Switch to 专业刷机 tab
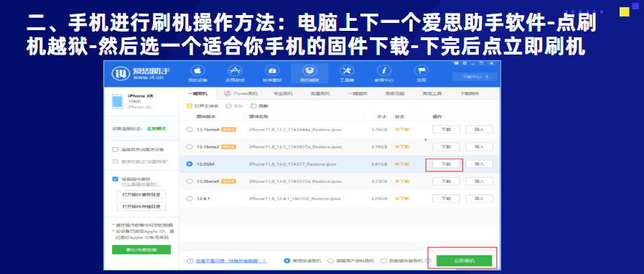Viewport: 644px width, 274px height. coord(284,93)
